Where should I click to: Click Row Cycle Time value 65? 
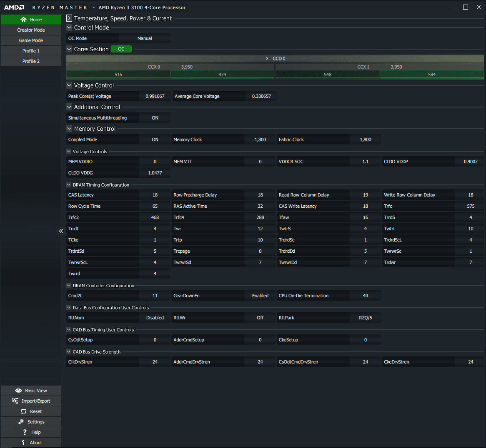[x=155, y=206]
